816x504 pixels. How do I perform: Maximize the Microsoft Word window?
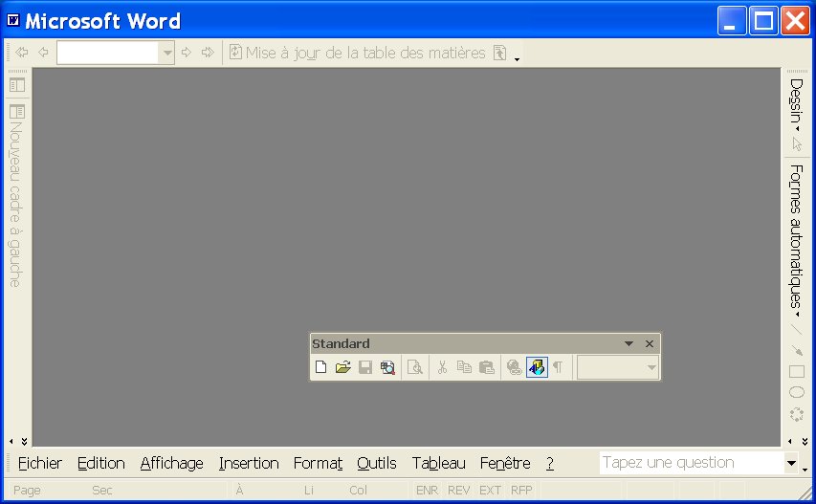tap(763, 21)
